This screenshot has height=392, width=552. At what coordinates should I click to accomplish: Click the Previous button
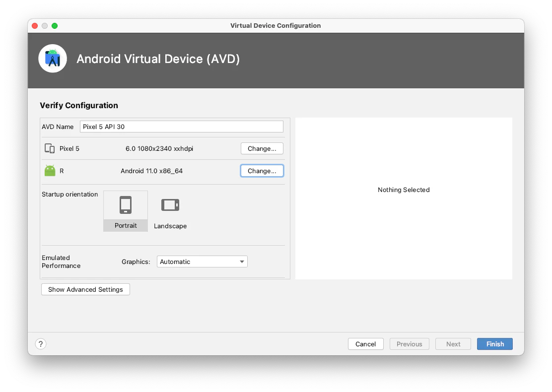coord(409,344)
